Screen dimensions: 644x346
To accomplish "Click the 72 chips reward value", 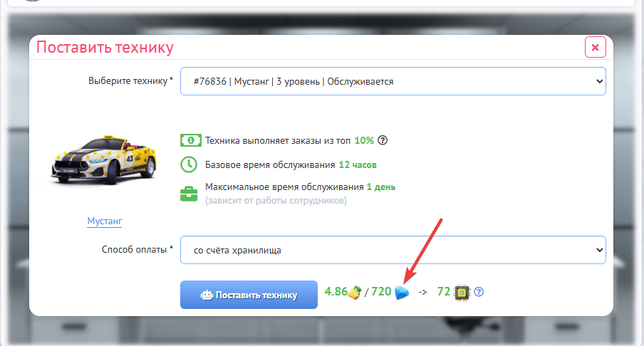I will pos(444,292).
